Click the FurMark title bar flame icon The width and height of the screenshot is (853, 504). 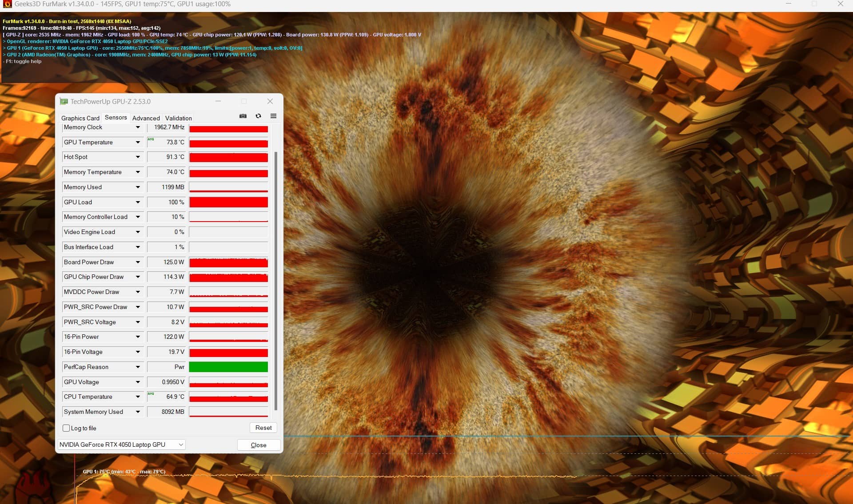pyautogui.click(x=7, y=4)
